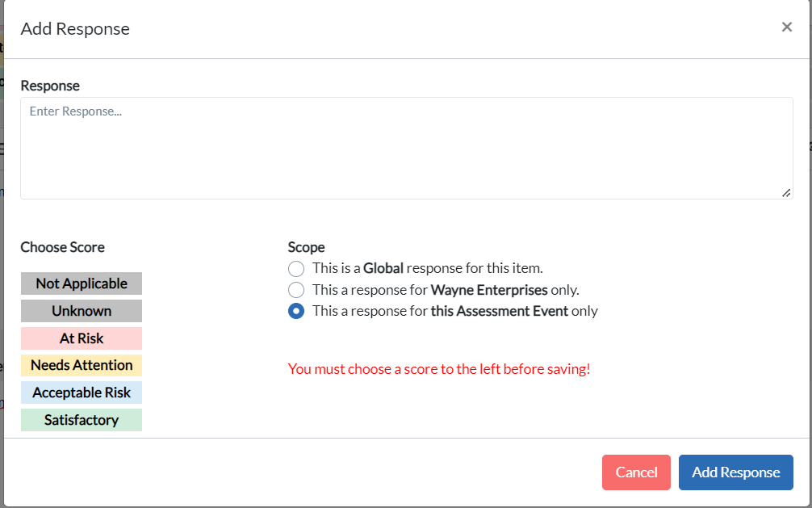Select the Global response scope radio
812x508 pixels.
296,269
